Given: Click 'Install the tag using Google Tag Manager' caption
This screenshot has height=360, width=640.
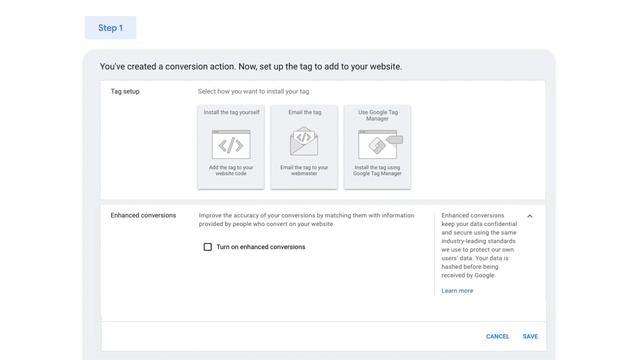Looking at the screenshot, I should (x=377, y=170).
